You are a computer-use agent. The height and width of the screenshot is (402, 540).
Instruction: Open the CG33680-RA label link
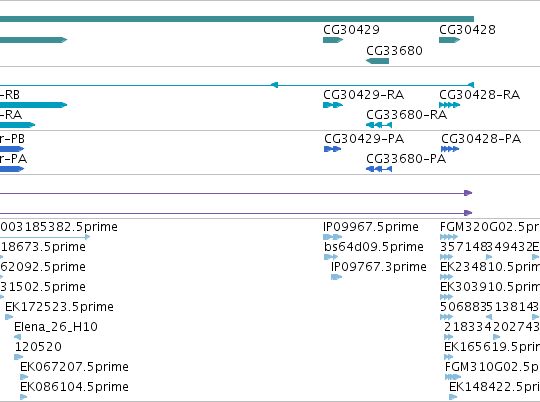406,115
